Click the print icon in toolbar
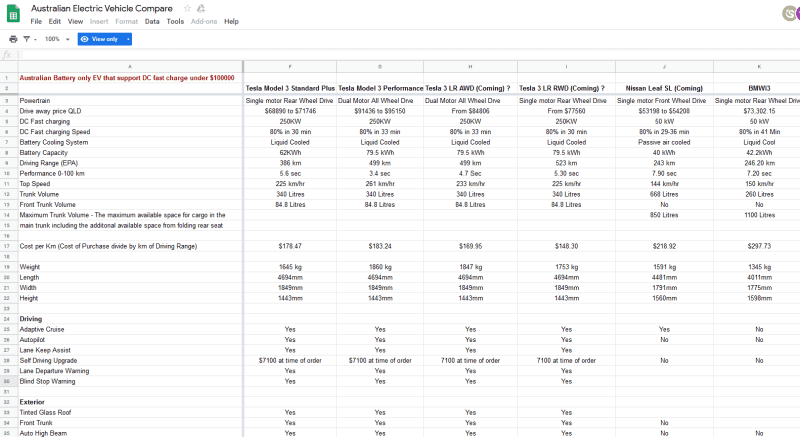 pyautogui.click(x=13, y=39)
